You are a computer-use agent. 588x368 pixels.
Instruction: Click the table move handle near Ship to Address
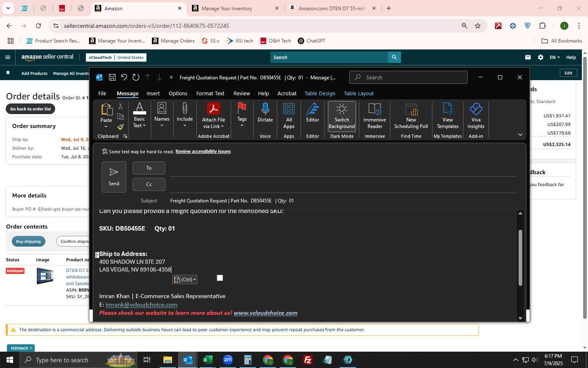(97, 255)
